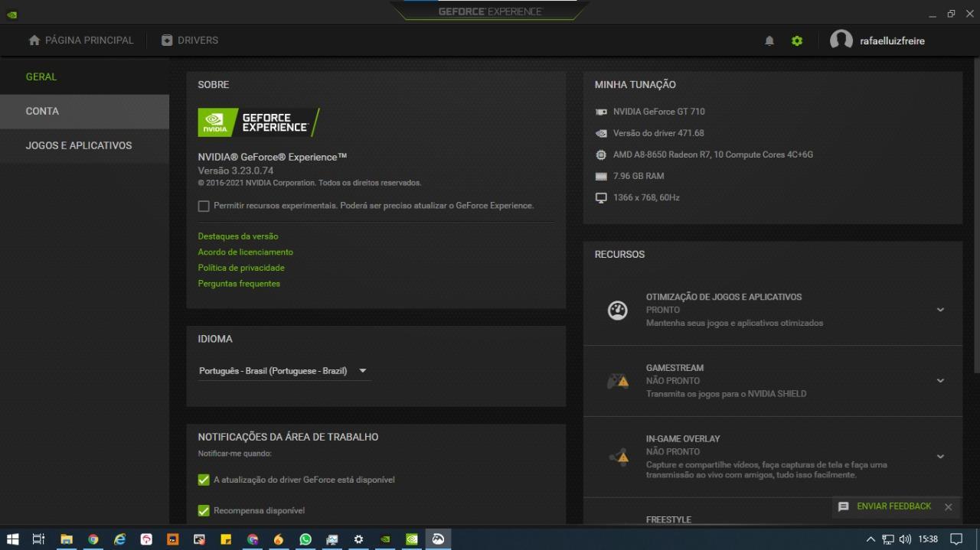
Task: Click the Enviar Feedback button text
Action: [893, 506]
